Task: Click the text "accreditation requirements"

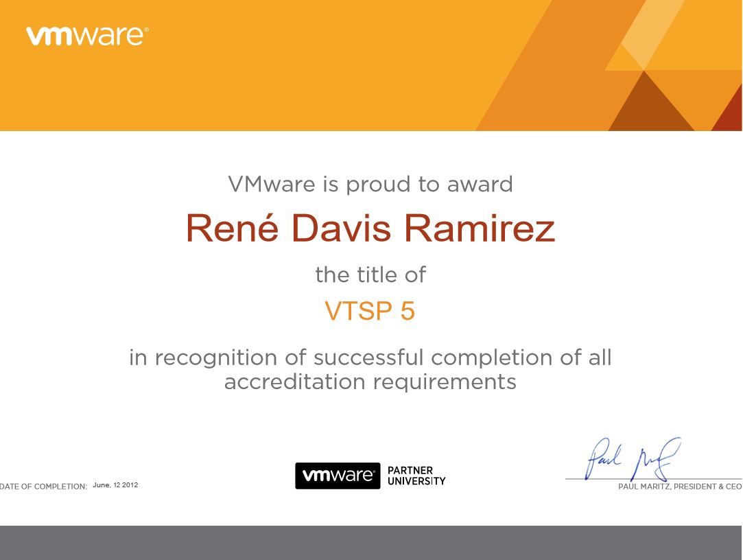Action: pos(370,382)
